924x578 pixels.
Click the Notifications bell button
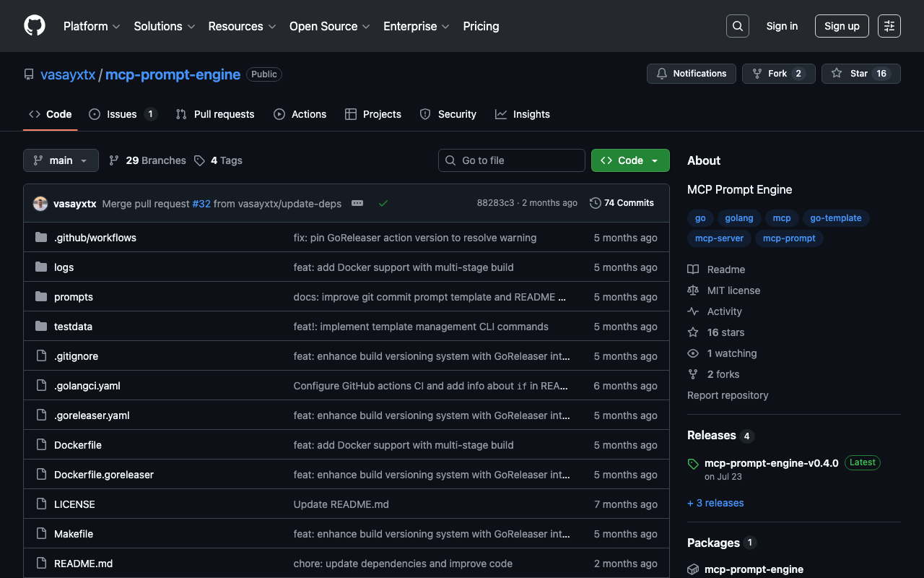click(692, 74)
